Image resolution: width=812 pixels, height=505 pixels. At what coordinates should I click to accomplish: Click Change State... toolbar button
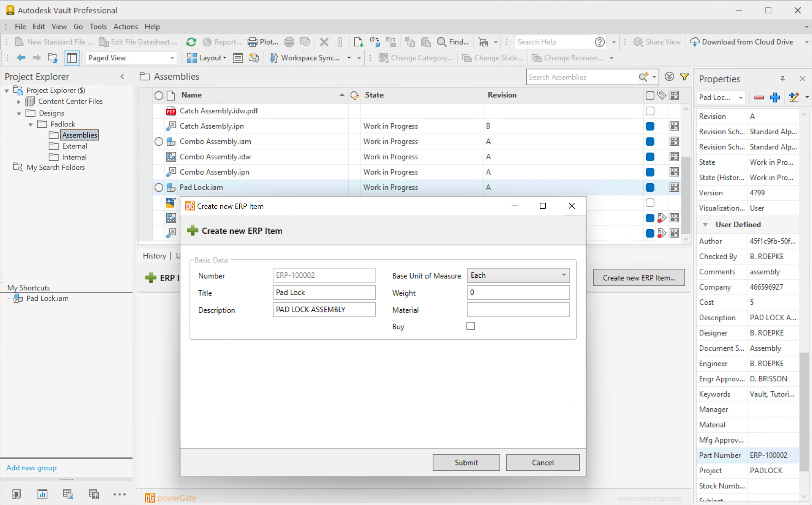pyautogui.click(x=492, y=58)
